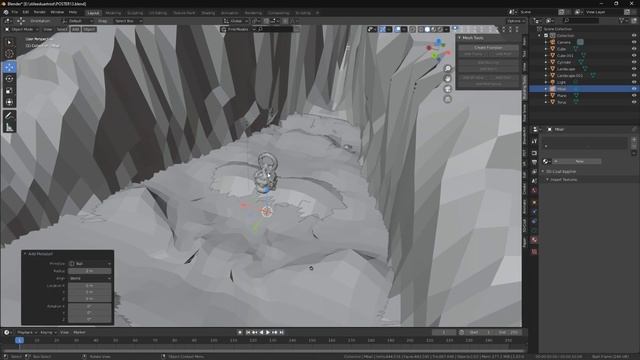Select the Landscape.001 row in outliner

tap(584, 76)
